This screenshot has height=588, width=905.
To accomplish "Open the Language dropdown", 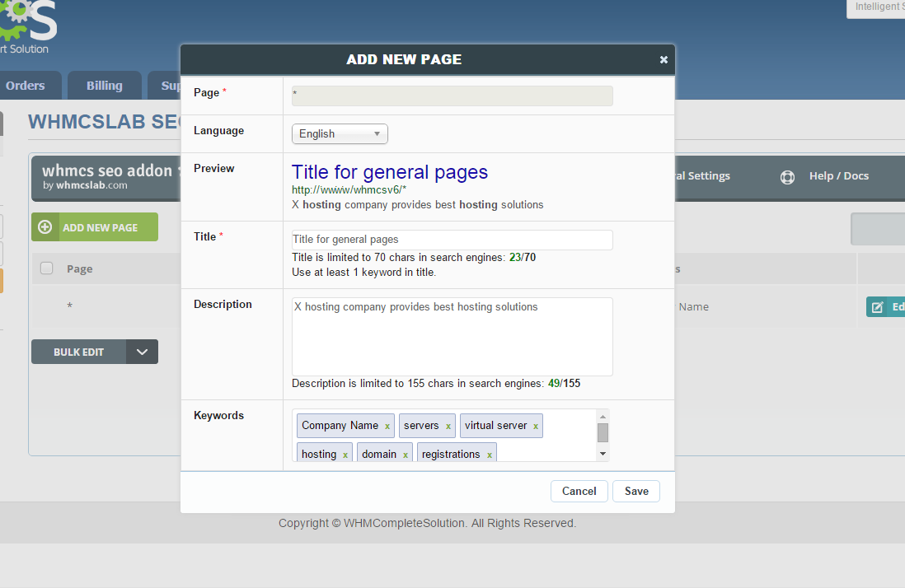I will click(x=340, y=133).
